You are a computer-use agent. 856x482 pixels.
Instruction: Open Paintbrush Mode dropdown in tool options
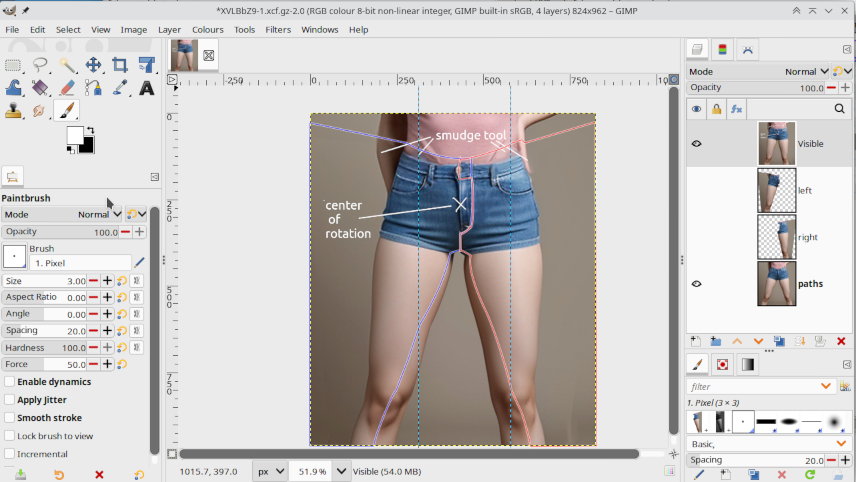(x=98, y=214)
